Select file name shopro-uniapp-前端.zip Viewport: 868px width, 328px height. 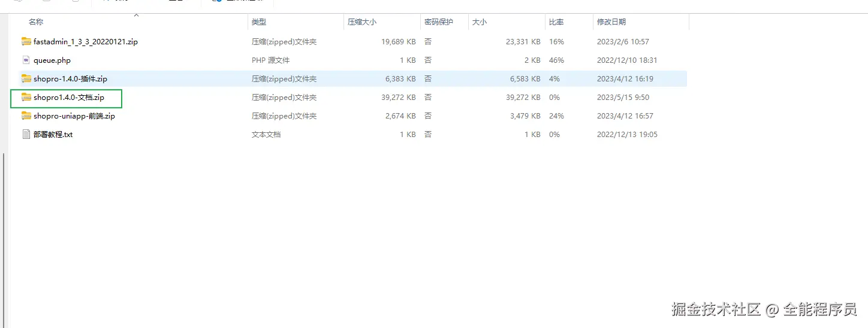coord(74,116)
